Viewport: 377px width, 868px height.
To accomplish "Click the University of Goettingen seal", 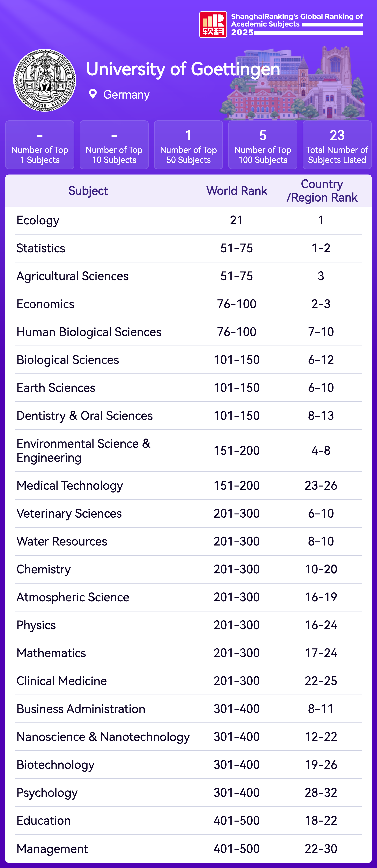I will tap(45, 80).
